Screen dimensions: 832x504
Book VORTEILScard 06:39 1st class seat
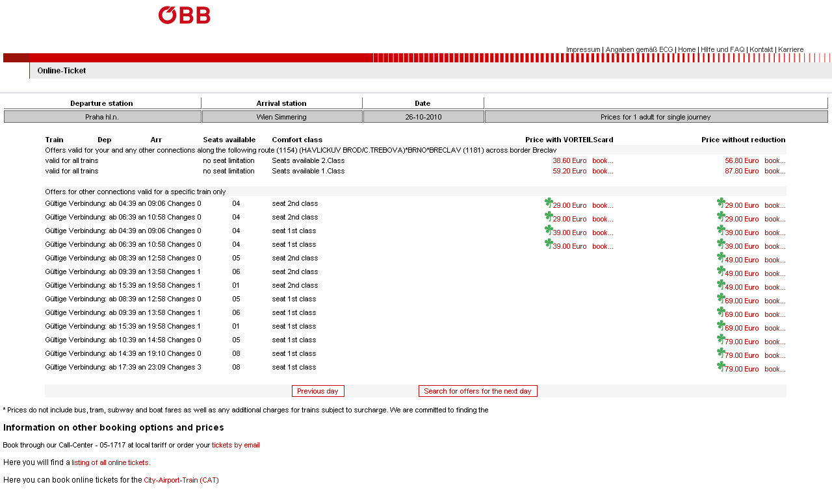(603, 246)
